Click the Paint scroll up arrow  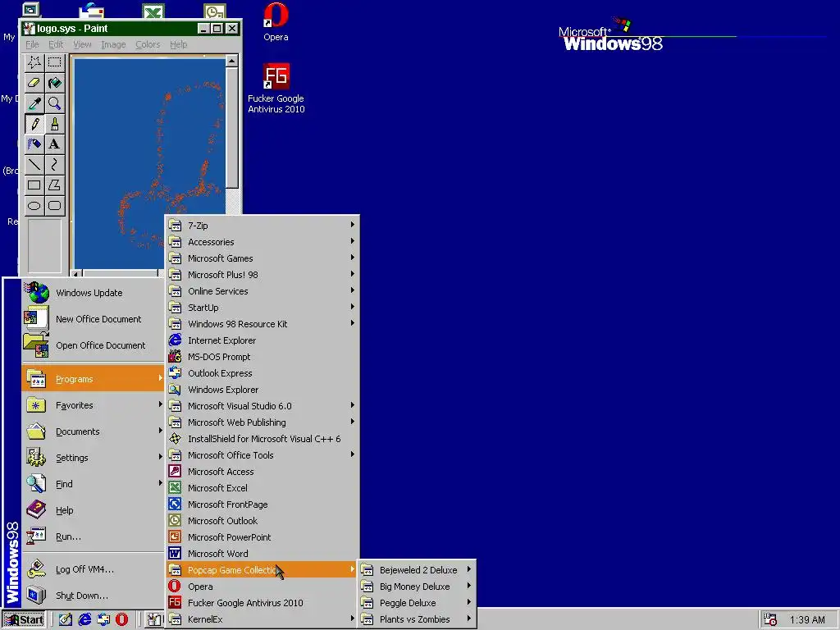coord(231,61)
